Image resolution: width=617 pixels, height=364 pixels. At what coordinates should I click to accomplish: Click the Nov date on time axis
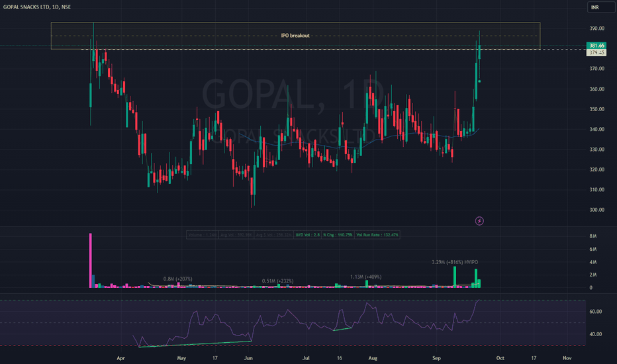pos(567,358)
